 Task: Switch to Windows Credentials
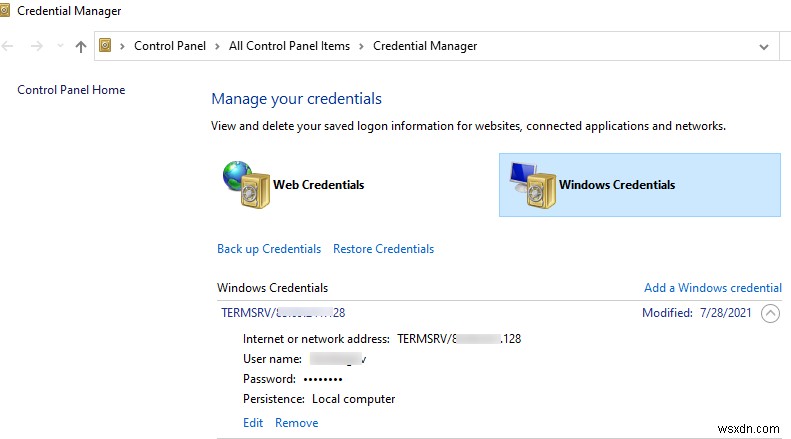[640, 185]
